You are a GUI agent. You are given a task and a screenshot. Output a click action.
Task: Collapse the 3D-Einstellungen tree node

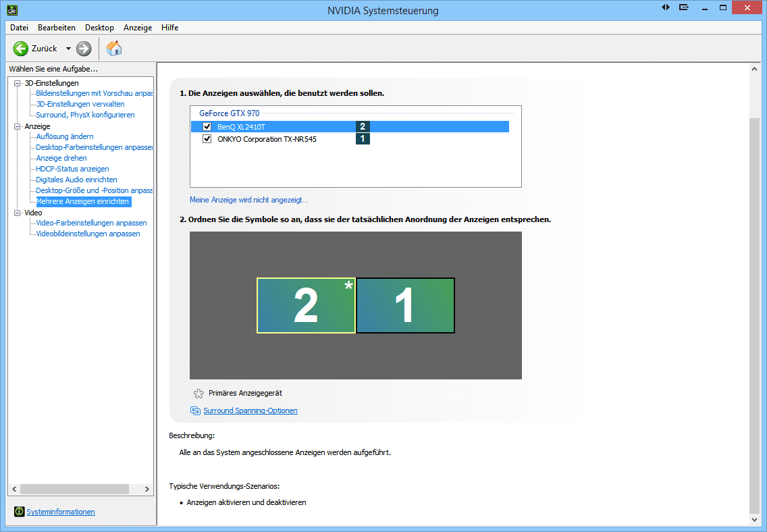[18, 83]
